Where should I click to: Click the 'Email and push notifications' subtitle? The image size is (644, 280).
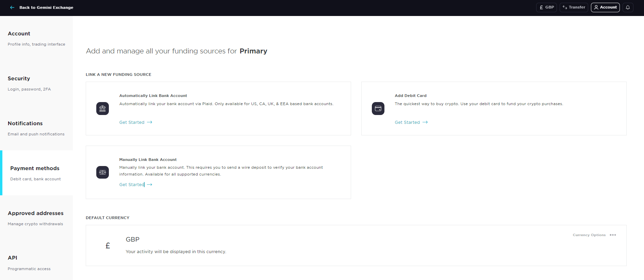[36, 134]
